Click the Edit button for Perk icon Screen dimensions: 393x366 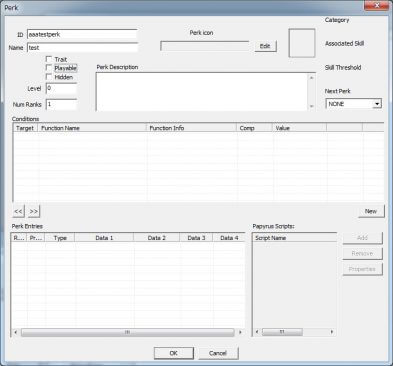coord(265,46)
